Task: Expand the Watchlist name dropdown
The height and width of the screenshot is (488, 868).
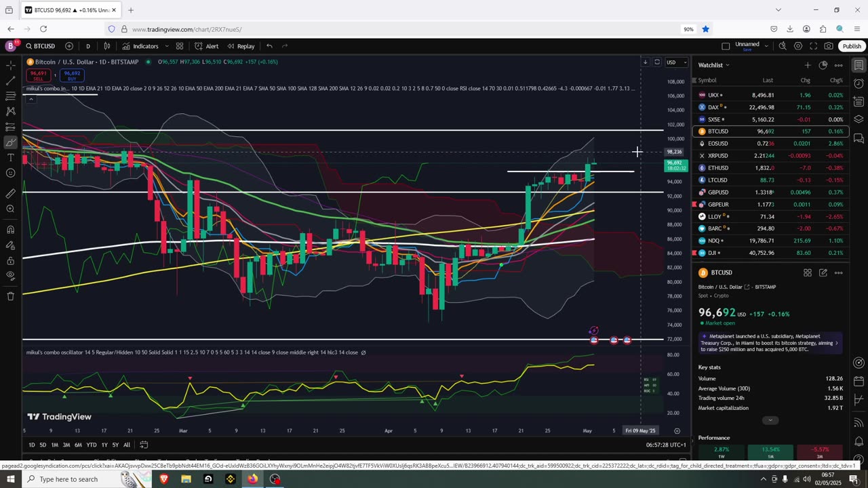Action: [713, 65]
